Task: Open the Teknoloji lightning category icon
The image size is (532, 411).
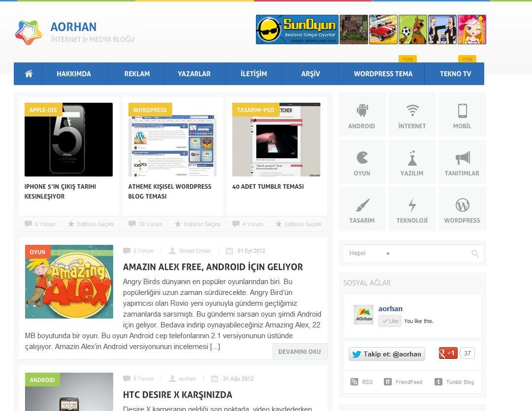Action: click(x=412, y=205)
